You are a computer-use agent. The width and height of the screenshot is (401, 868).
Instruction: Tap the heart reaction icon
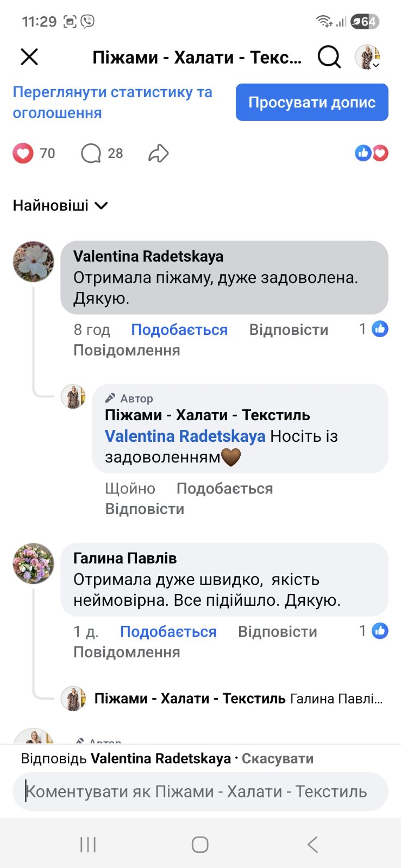pos(23,154)
